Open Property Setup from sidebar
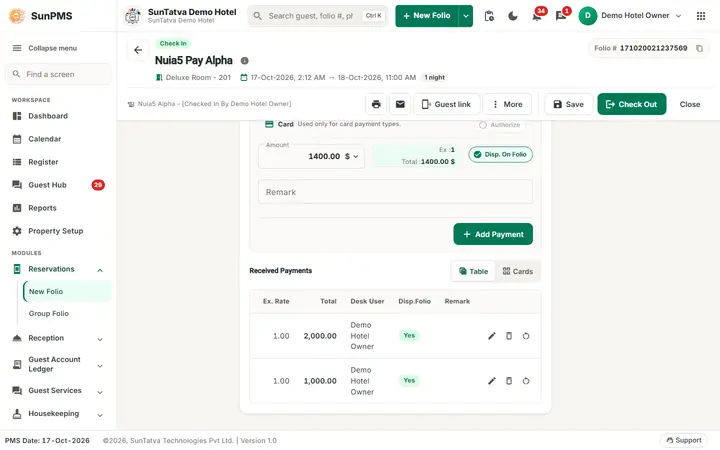 tap(58, 231)
